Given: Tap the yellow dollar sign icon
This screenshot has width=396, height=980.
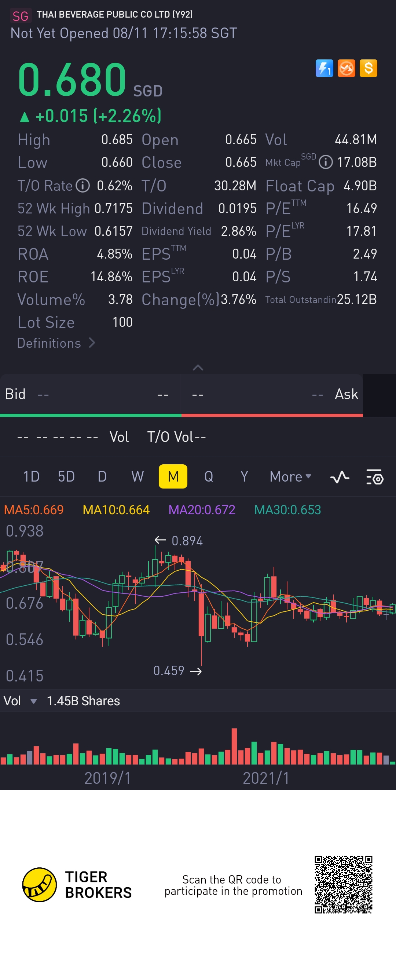Looking at the screenshot, I should point(368,69).
